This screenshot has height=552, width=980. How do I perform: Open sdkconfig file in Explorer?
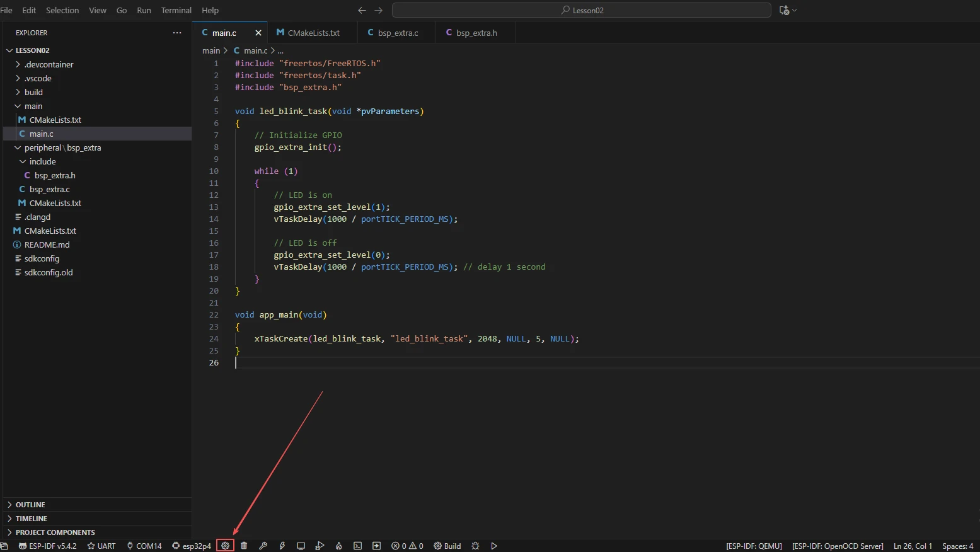click(x=42, y=258)
